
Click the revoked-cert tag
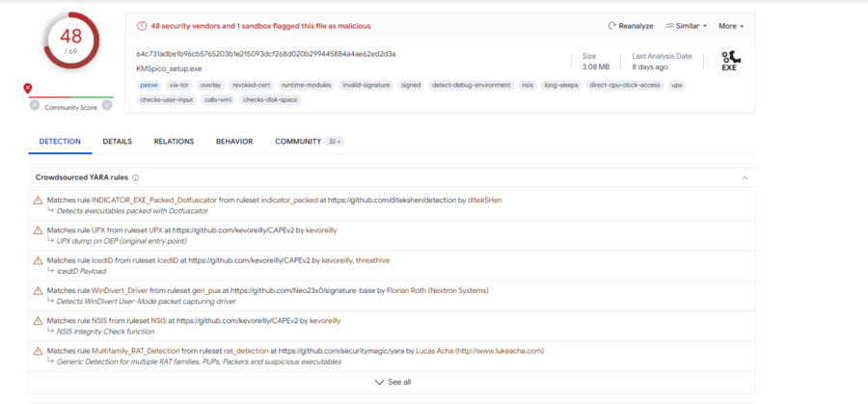click(251, 85)
